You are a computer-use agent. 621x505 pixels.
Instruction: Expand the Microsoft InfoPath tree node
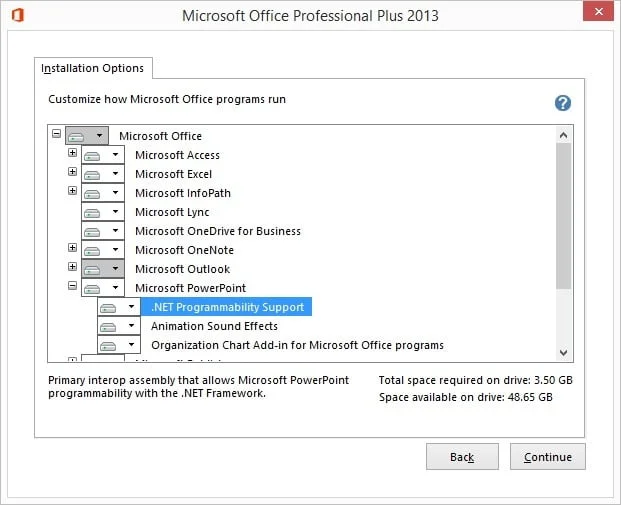click(72, 191)
